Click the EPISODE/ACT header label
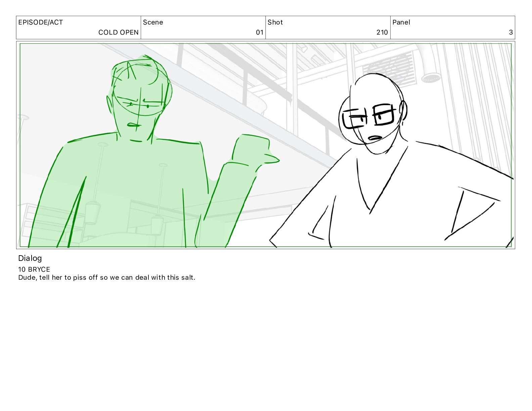 pyautogui.click(x=40, y=22)
